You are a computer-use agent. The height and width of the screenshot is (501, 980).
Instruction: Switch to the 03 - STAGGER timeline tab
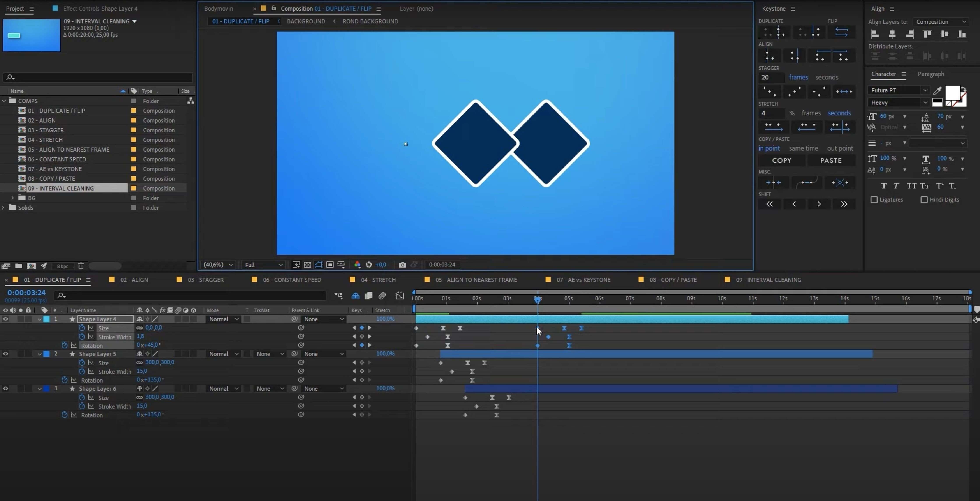[205, 280]
